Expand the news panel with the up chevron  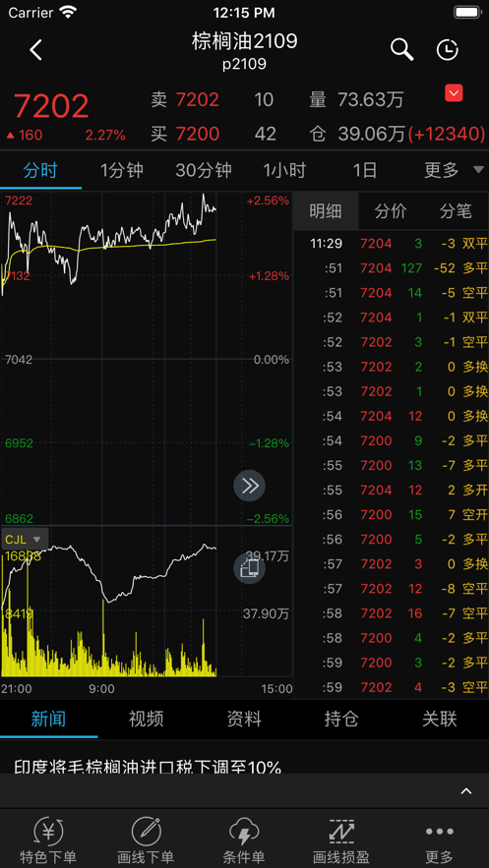(x=466, y=791)
